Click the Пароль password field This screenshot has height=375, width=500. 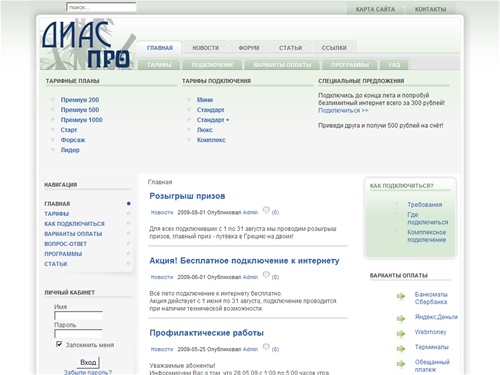tap(78, 333)
